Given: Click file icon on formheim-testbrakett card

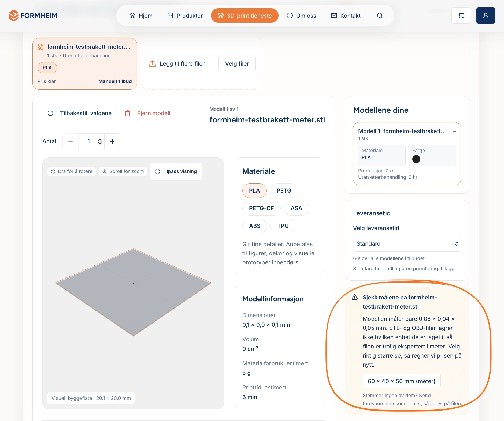Looking at the screenshot, I should click(40, 47).
